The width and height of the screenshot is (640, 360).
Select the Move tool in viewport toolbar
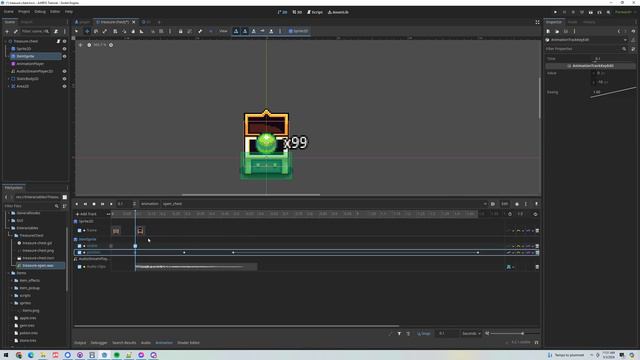point(87,31)
